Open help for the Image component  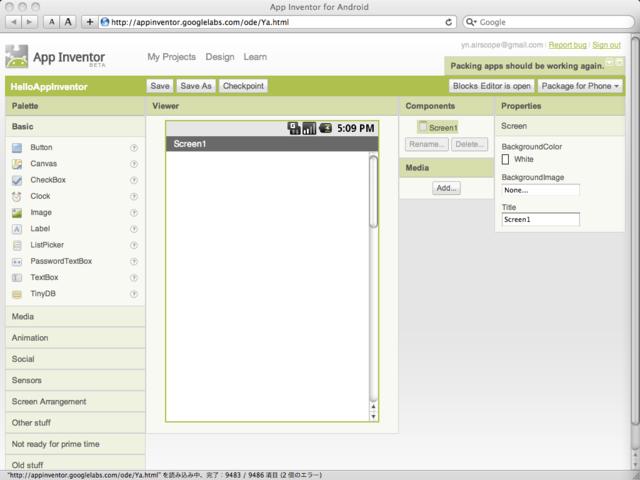134,213
